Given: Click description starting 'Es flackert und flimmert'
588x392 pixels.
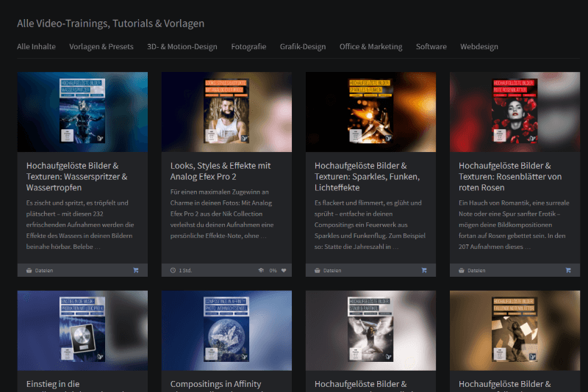Looking at the screenshot, I should click(x=370, y=225).
